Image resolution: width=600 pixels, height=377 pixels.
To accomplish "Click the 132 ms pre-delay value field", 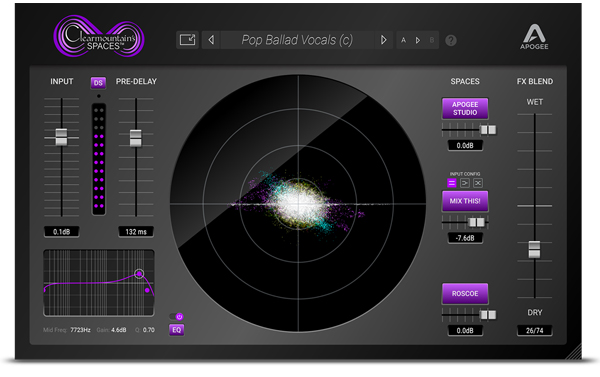I will (136, 232).
